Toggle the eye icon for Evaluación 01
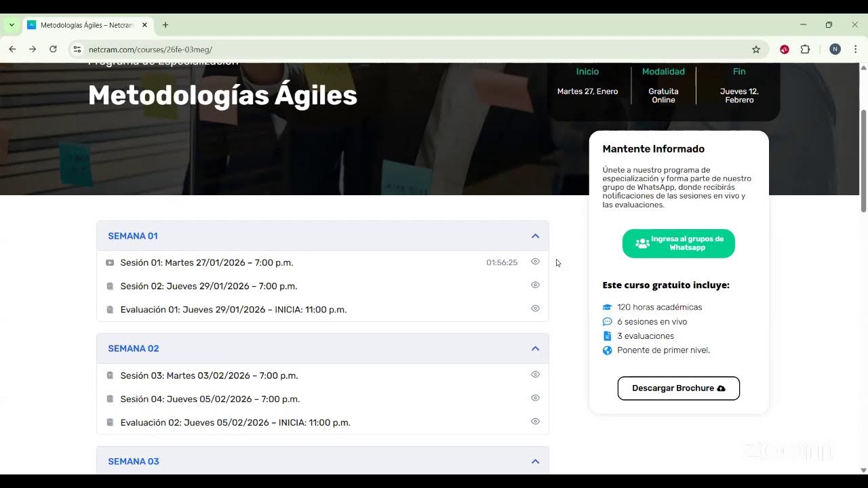The image size is (868, 488). click(x=535, y=308)
